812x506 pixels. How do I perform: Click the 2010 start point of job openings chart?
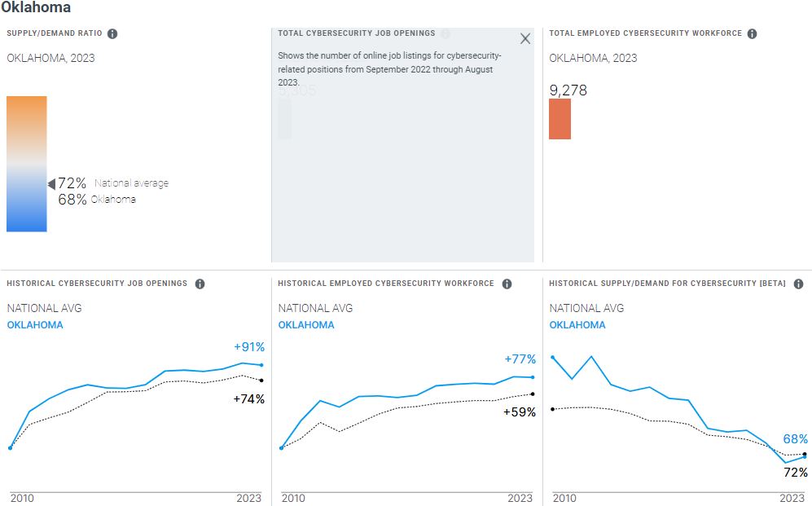point(10,447)
